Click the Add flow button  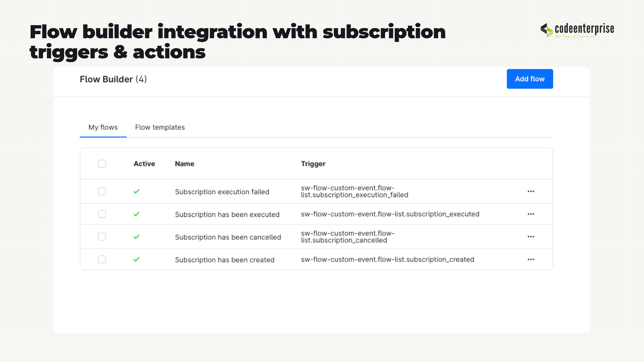(x=530, y=79)
